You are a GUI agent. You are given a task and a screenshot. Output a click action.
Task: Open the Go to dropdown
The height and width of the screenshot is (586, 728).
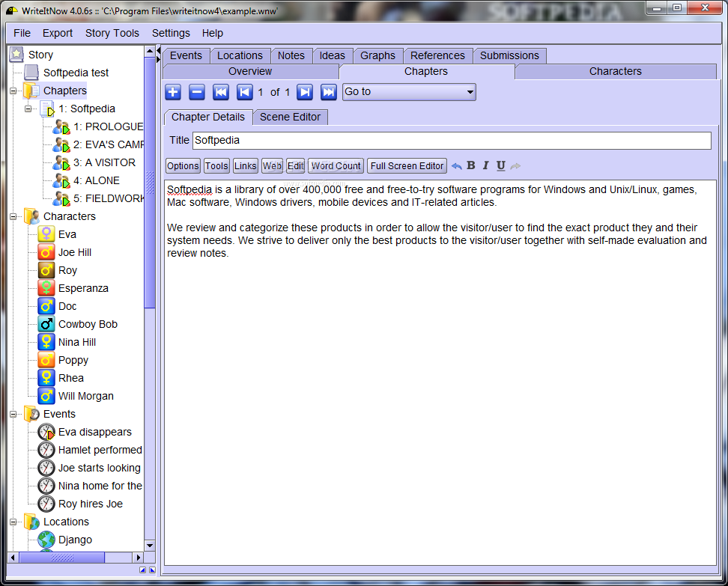coord(409,92)
